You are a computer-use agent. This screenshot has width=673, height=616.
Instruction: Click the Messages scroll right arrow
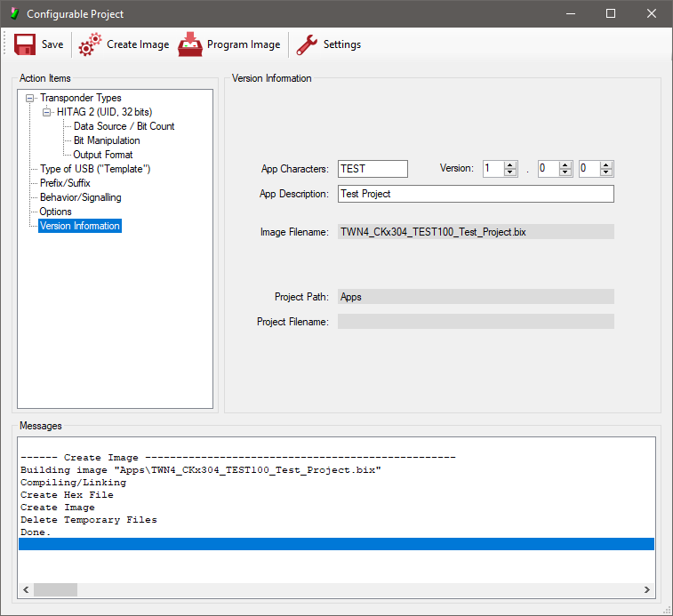tap(647, 590)
